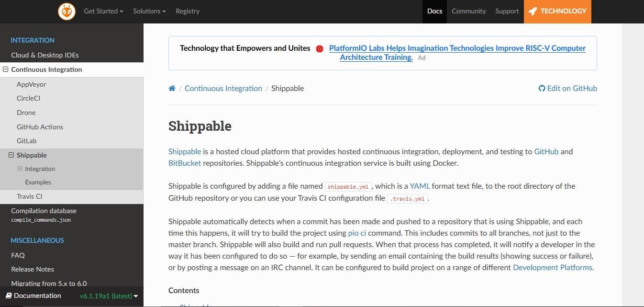
Task: Open the Get Started dropdown menu
Action: click(x=103, y=11)
